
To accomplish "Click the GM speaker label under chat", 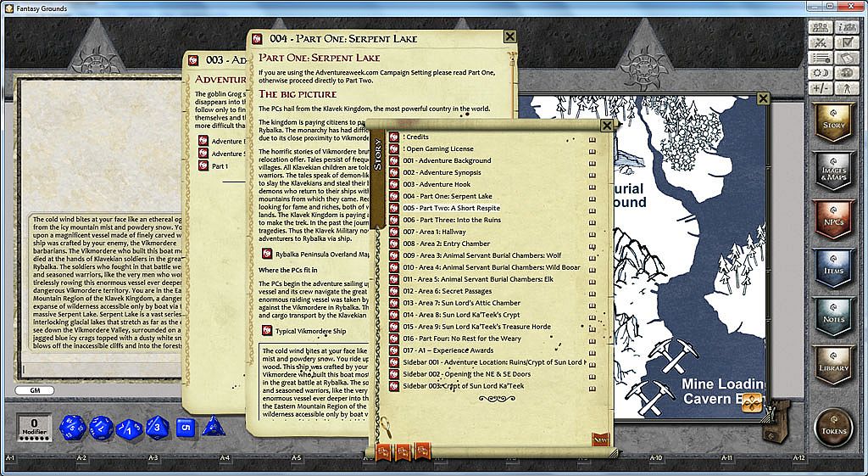I will (x=35, y=390).
